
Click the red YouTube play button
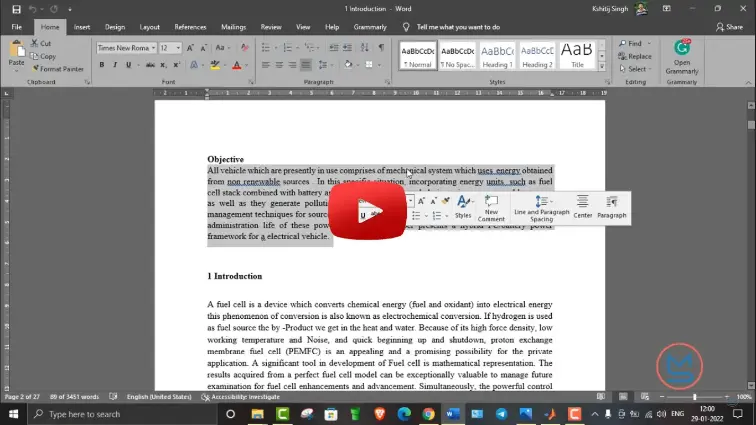pos(367,212)
